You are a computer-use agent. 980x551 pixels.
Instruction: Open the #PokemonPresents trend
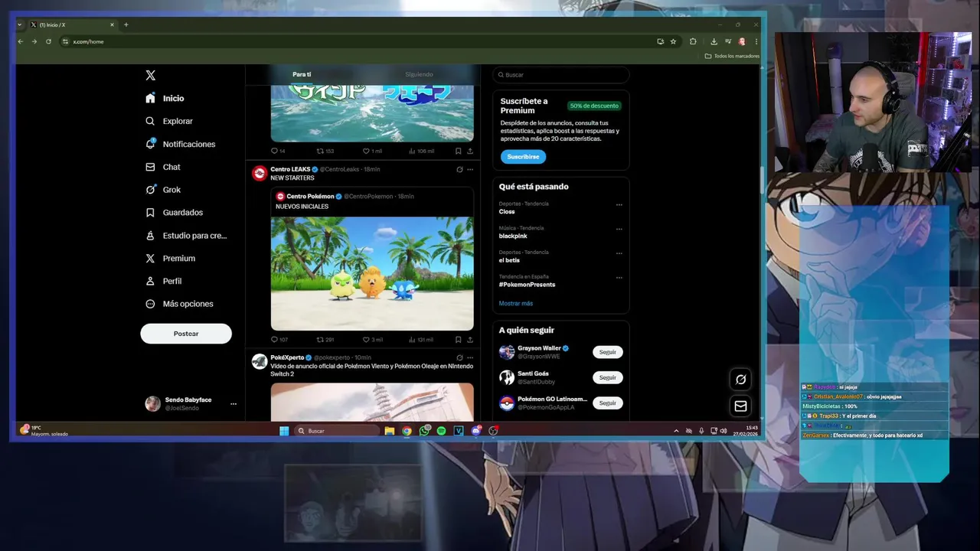(527, 285)
